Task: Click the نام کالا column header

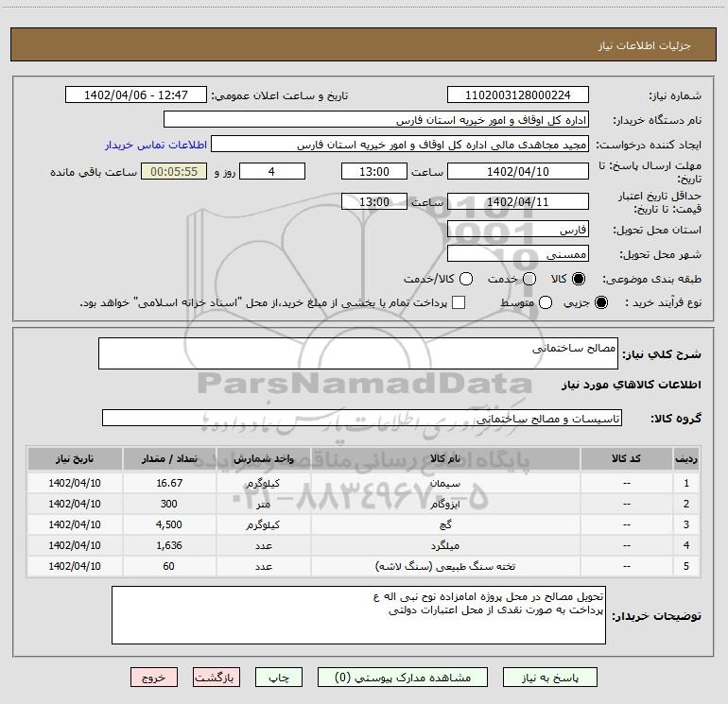Action: 445,458
